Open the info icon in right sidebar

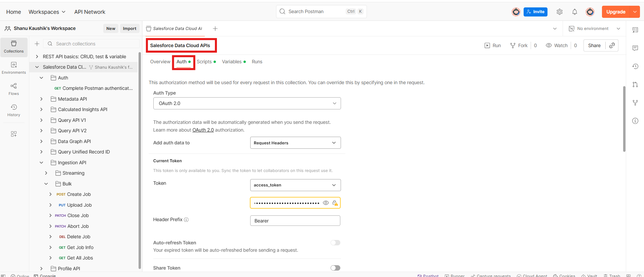click(635, 121)
